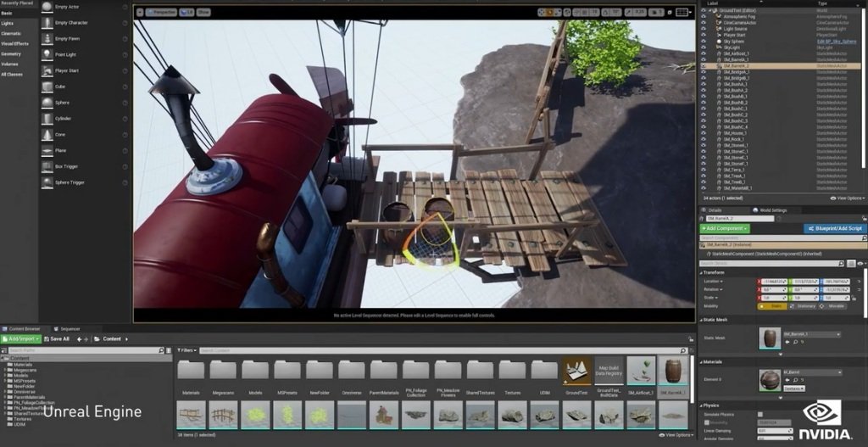Screen dimensions: 868x447
Task: Click the Cube shape icon in Basic list
Action: [46, 86]
